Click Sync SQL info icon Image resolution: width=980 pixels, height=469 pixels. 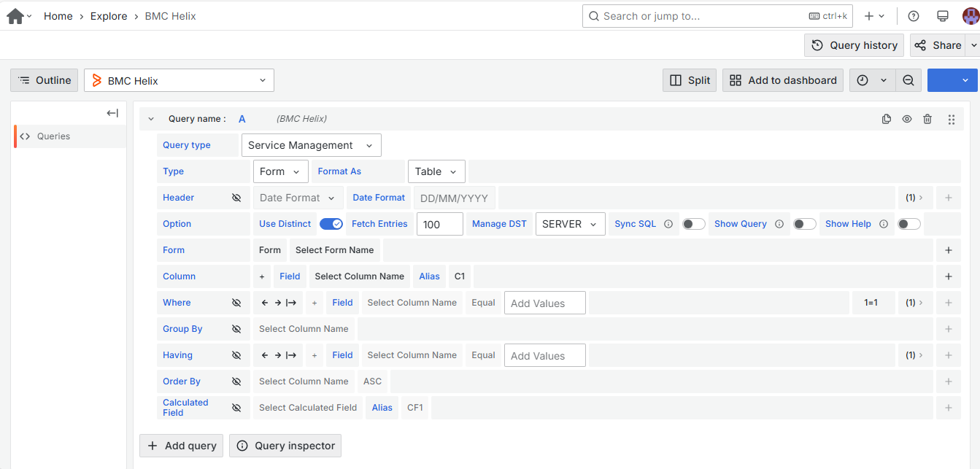coord(668,224)
